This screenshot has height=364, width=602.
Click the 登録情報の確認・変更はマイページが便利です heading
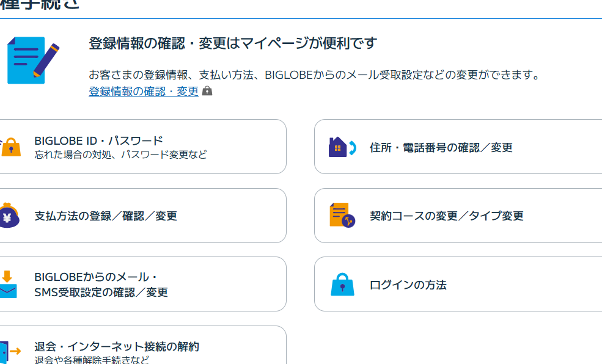(233, 43)
